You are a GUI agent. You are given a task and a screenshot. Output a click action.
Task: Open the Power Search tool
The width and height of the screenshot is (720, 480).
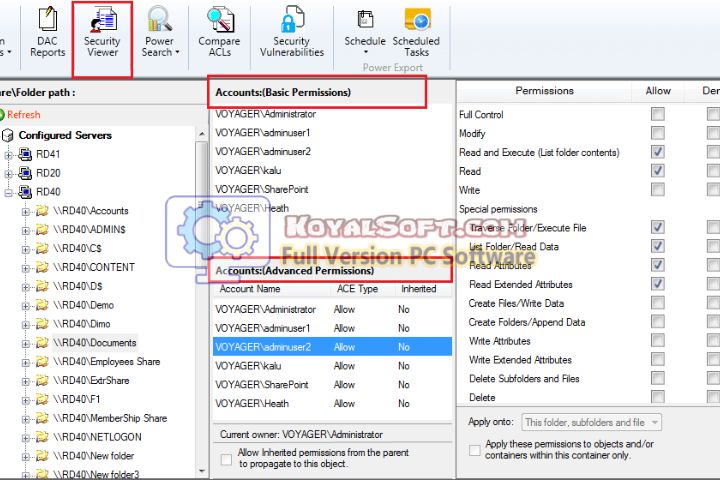tap(160, 32)
